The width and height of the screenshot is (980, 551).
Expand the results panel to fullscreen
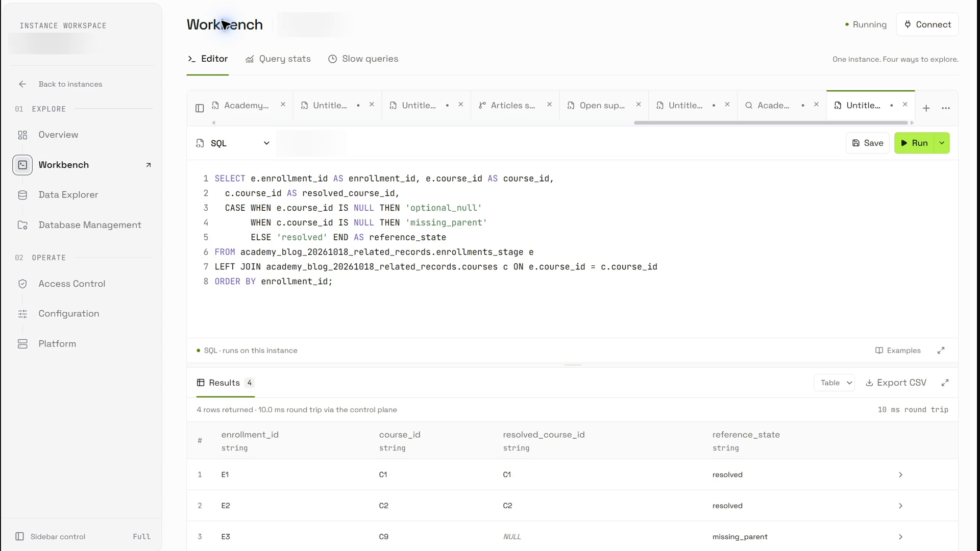[x=945, y=383]
